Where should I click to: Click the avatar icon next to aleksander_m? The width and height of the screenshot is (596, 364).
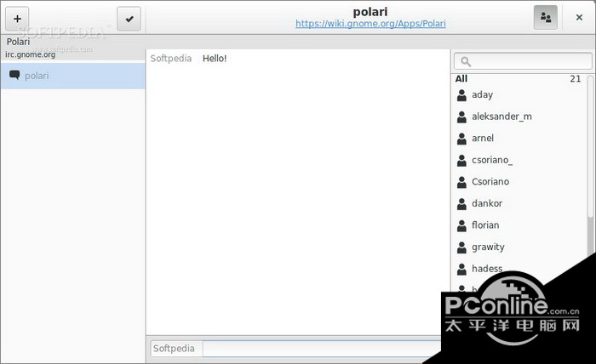tap(461, 117)
